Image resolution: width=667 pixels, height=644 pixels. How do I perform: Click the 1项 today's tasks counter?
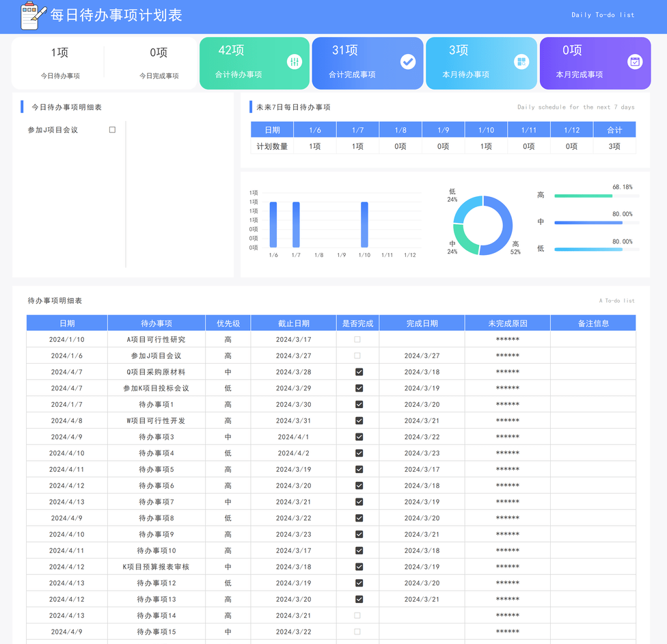tap(60, 53)
